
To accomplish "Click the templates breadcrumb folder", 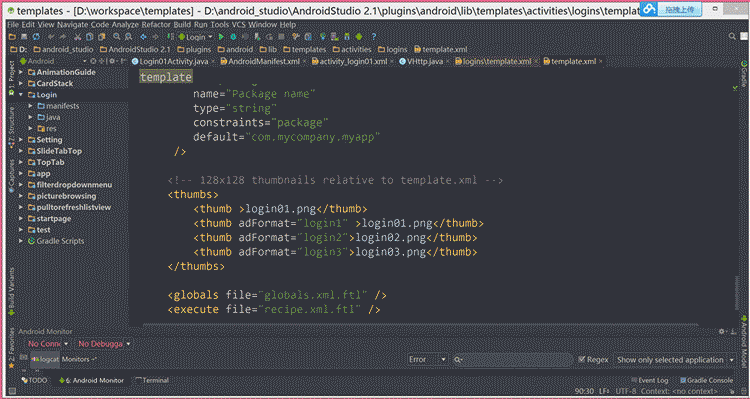I will (305, 49).
